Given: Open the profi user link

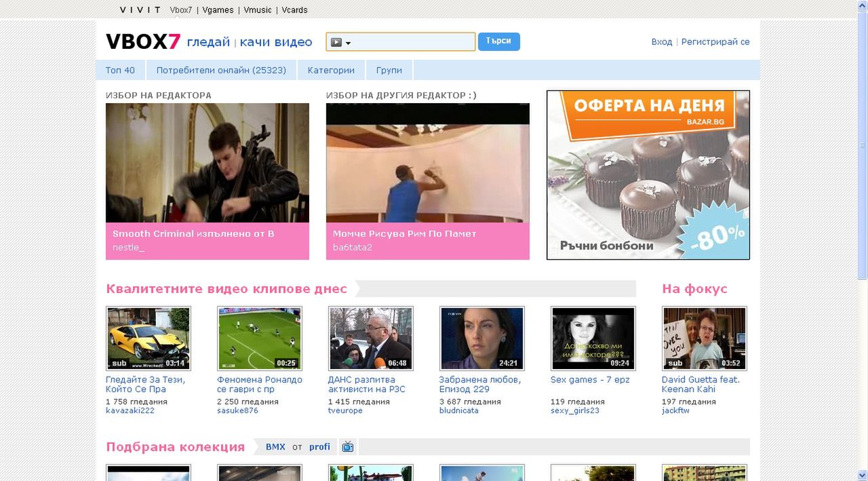Looking at the screenshot, I should pos(319,446).
